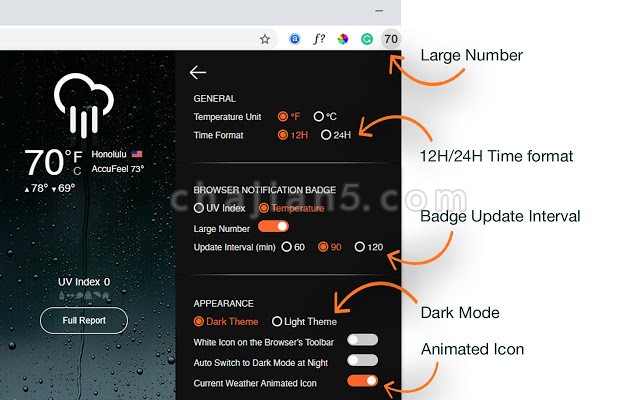Open the Full Report button
This screenshot has height=400, width=640.
(84, 320)
